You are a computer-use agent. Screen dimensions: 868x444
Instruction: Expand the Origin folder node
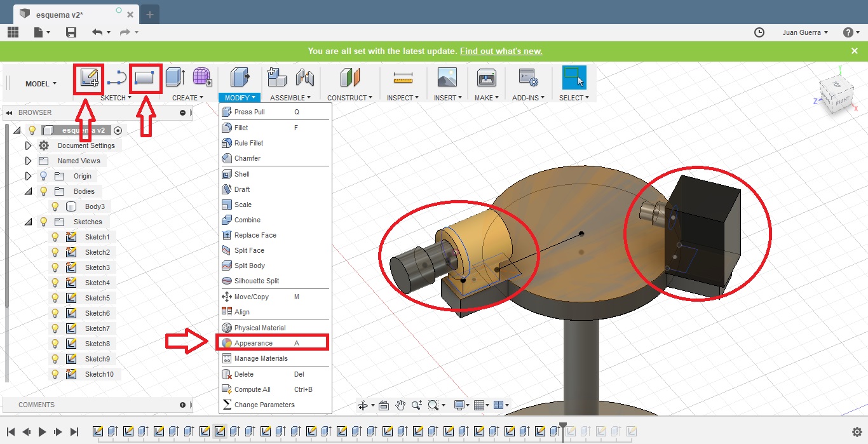pos(28,176)
